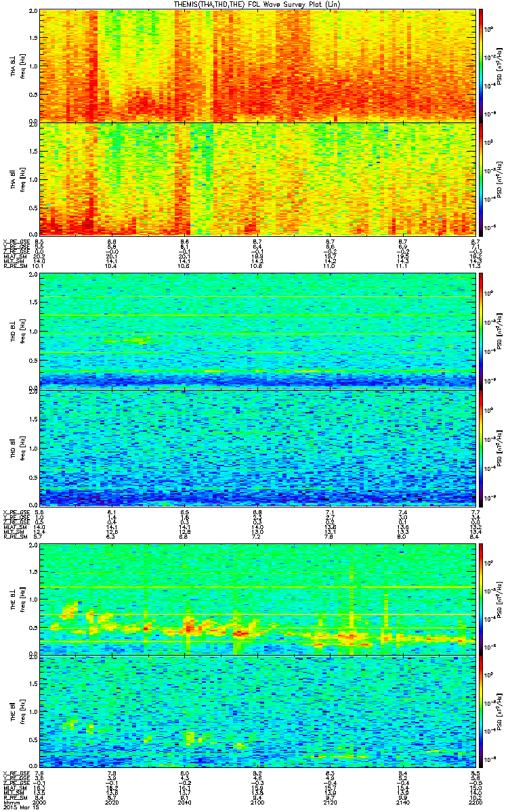Screen dimensions: 508x812
Task: Click the '2140' time tick label
Action: 404,802
